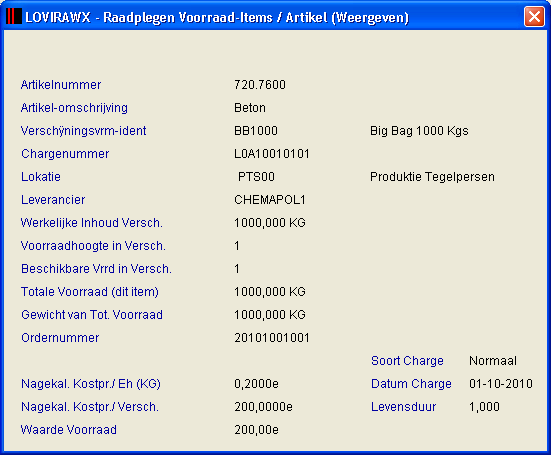This screenshot has height=455, width=551.
Task: Click the Levensduur value 1,000
Action: (x=484, y=407)
